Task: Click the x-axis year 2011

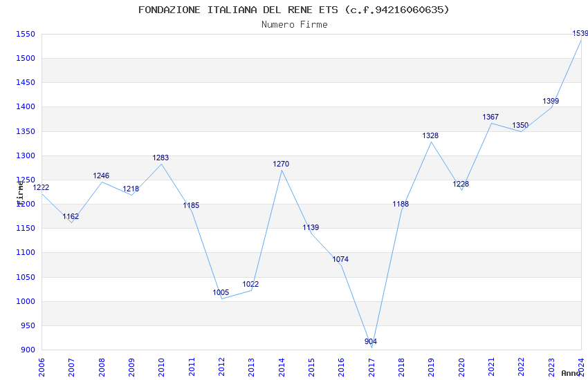Action: coord(192,368)
